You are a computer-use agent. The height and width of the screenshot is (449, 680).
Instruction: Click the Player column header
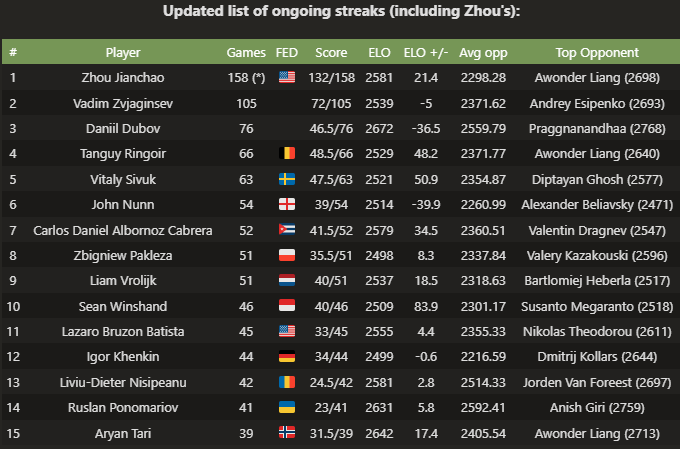click(123, 52)
